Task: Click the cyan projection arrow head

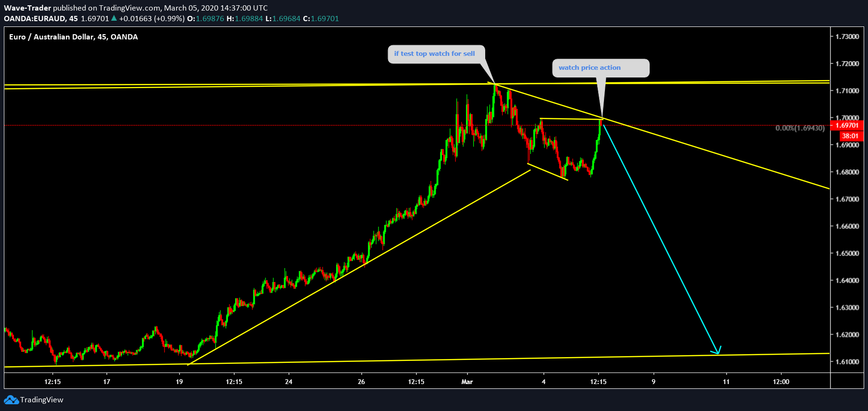Action: point(717,350)
